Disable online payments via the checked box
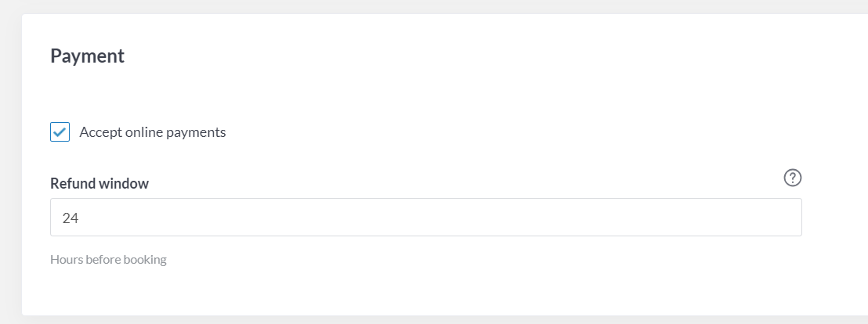Image resolution: width=868 pixels, height=324 pixels. [60, 132]
